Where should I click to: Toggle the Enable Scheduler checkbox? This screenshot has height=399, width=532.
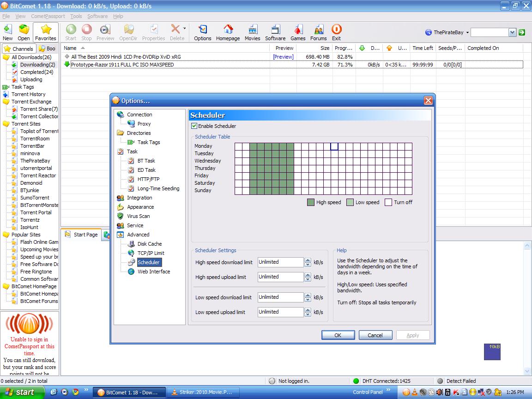(194, 126)
